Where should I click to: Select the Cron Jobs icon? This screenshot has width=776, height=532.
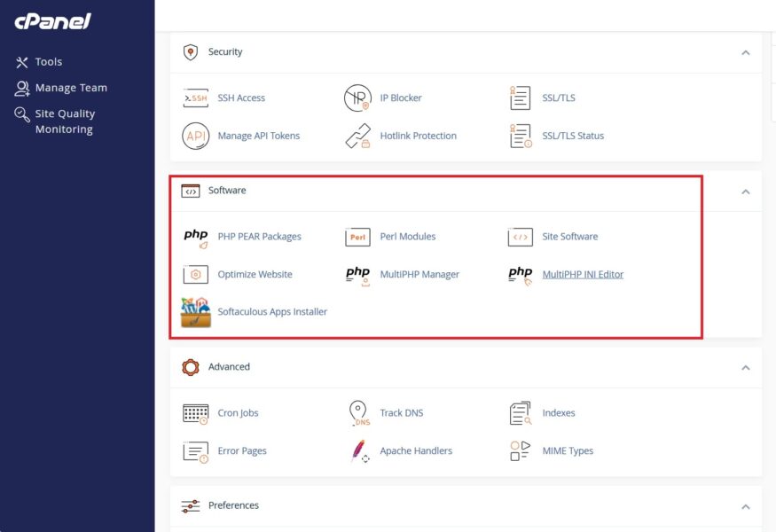coord(196,412)
